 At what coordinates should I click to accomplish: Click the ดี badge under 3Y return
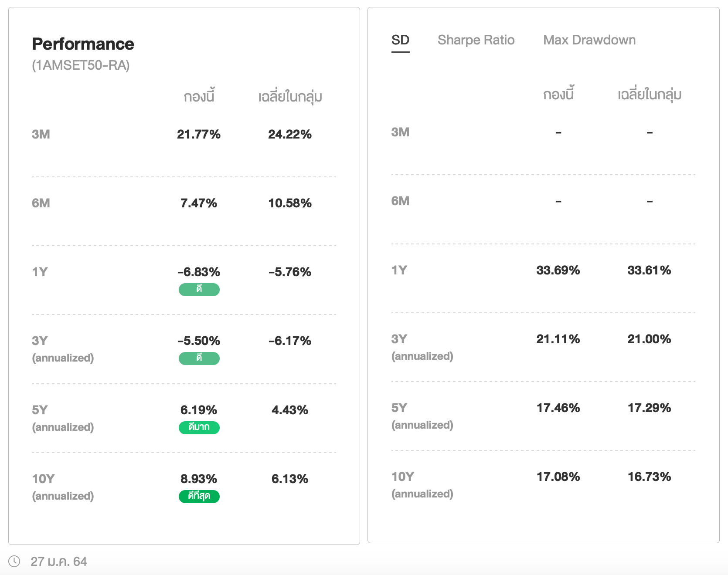199,358
